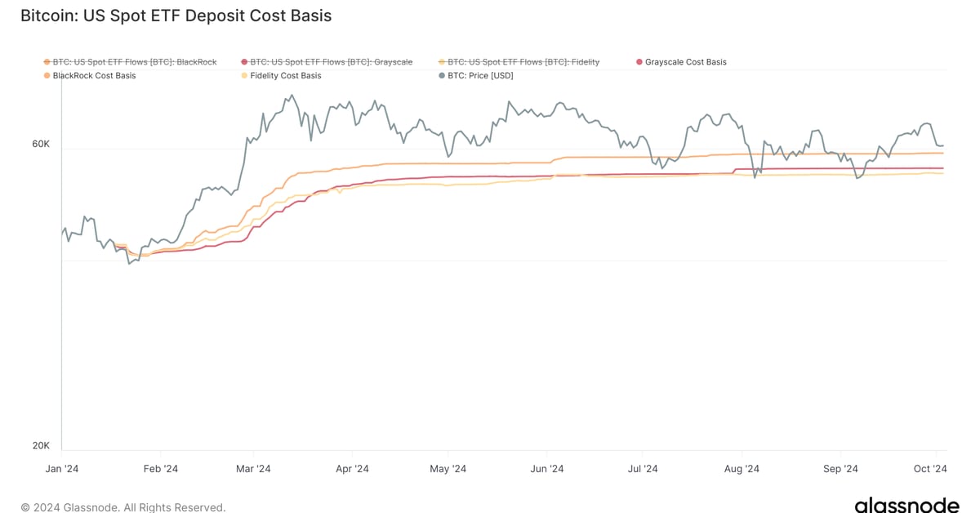980x513 pixels.
Task: Click the 20K y-axis label
Action: pyautogui.click(x=41, y=446)
